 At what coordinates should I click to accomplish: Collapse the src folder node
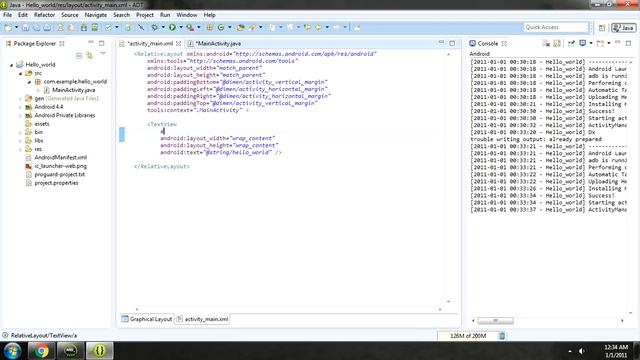[20, 73]
